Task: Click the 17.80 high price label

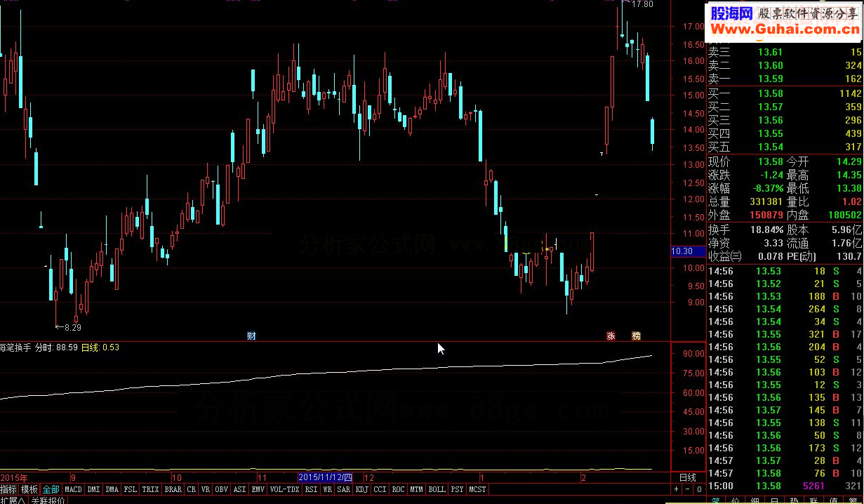Action: pos(642,4)
